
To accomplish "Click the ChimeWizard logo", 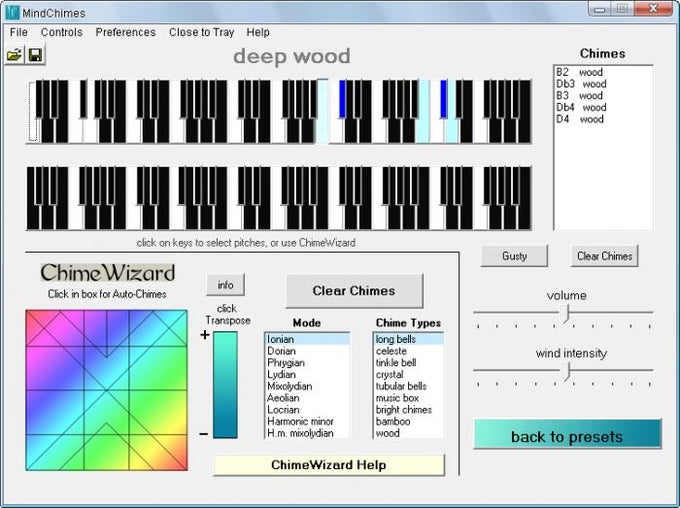I will pyautogui.click(x=108, y=273).
